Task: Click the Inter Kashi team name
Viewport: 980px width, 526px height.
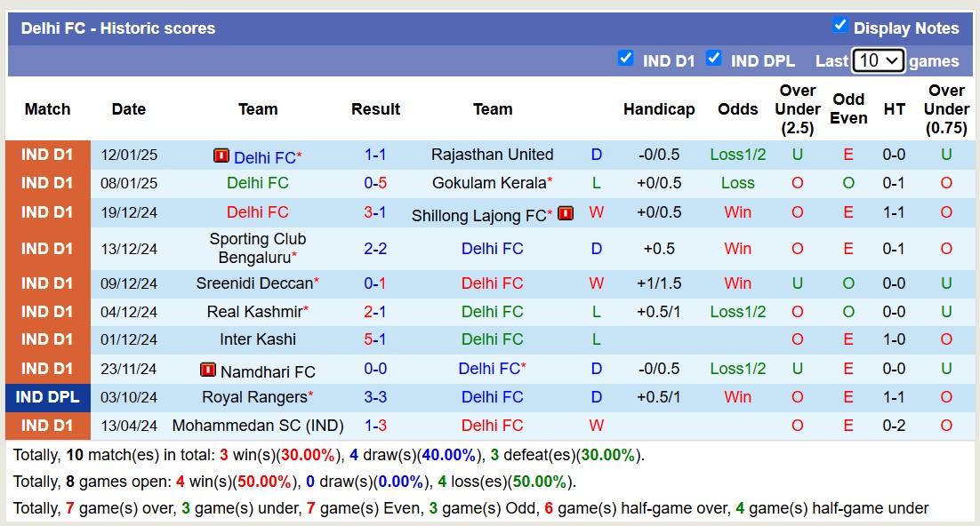Action: (258, 339)
